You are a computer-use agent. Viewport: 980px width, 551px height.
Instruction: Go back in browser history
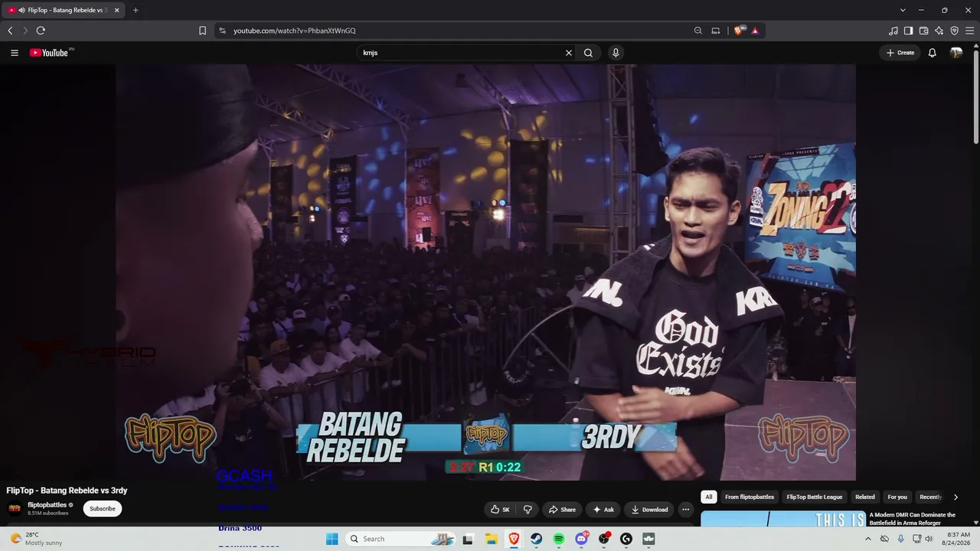click(10, 31)
